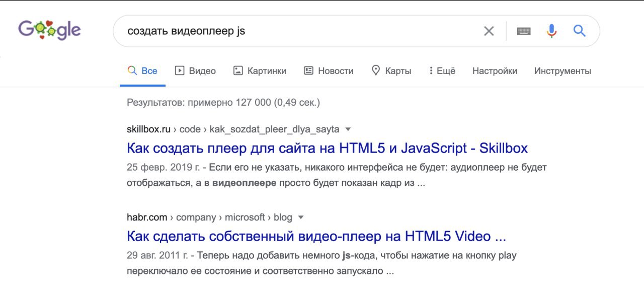The height and width of the screenshot is (291, 644).
Task: Expand the dropdown arrow next to skillbox.ru URL
Action: click(x=348, y=129)
